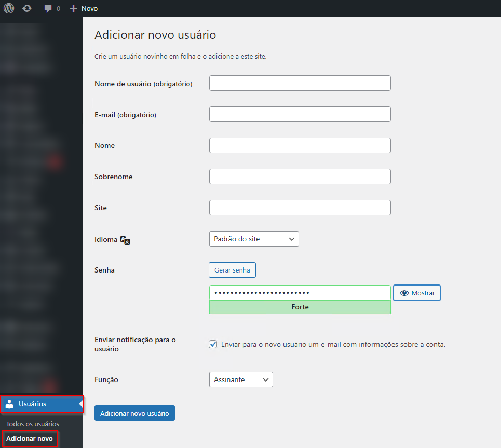The height and width of the screenshot is (448, 501).
Task: Open the updates refresh icon
Action: [x=27, y=8]
